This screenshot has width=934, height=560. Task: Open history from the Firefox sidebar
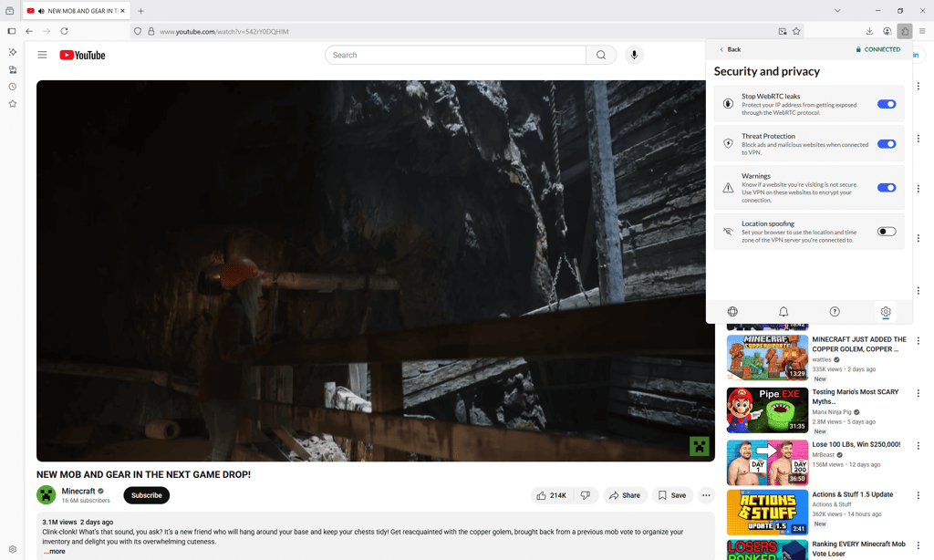click(x=13, y=87)
